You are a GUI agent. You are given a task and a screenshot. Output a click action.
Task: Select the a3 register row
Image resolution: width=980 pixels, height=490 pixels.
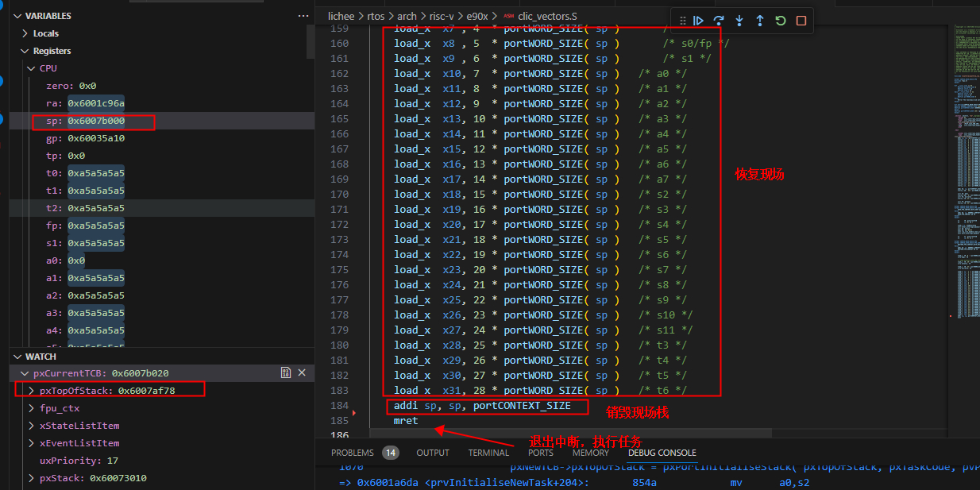162,313
